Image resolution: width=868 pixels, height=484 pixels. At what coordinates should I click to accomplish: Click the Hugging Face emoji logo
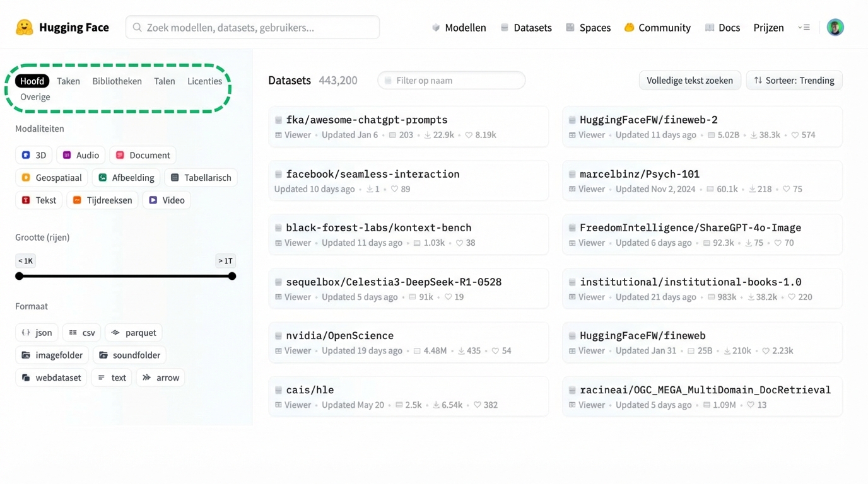tap(24, 28)
